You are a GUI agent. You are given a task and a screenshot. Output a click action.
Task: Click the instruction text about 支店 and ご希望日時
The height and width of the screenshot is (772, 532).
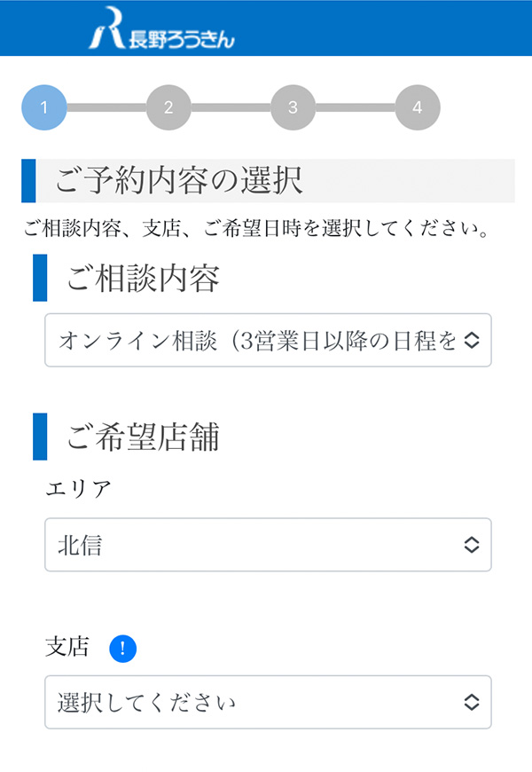click(256, 231)
